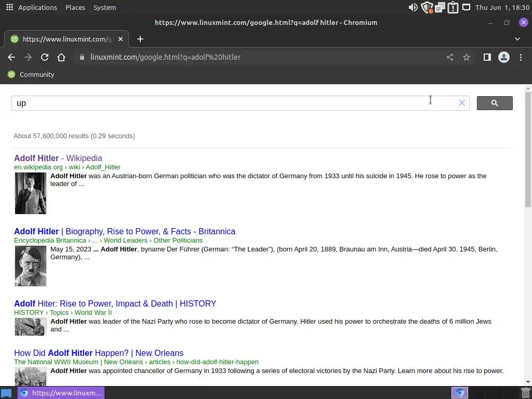Open the Community bookmark
Image resolution: width=532 pixels, height=399 pixels.
(31, 74)
